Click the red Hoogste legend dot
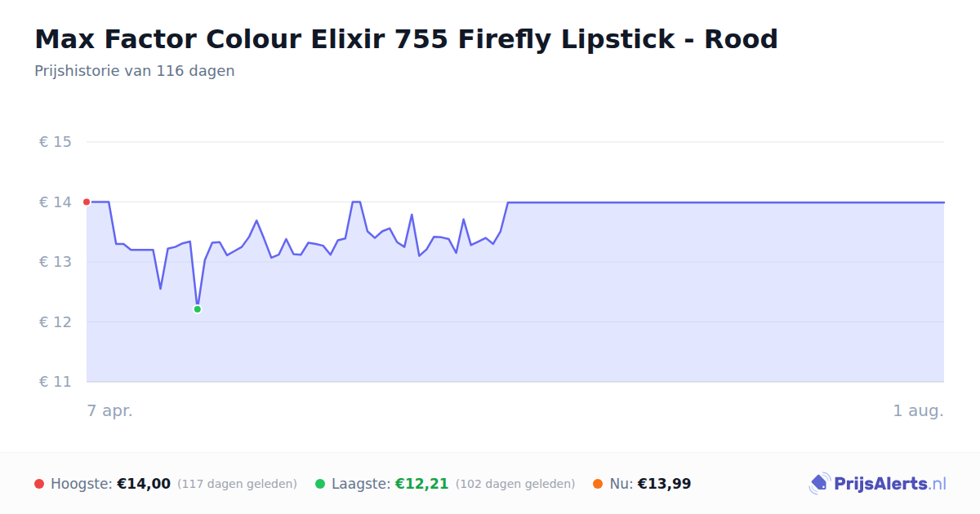Image resolution: width=980 pixels, height=514 pixels. (39, 484)
